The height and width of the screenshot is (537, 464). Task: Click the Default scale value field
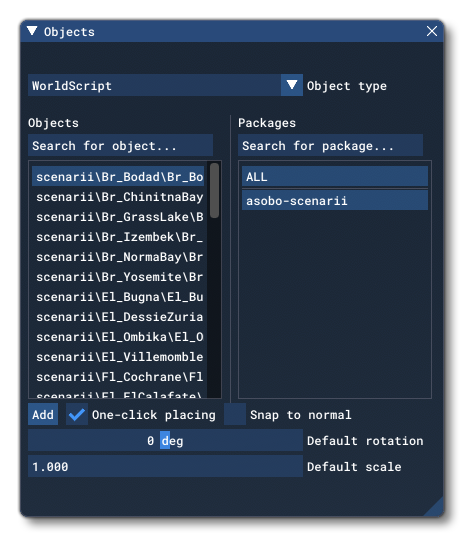tap(165, 466)
